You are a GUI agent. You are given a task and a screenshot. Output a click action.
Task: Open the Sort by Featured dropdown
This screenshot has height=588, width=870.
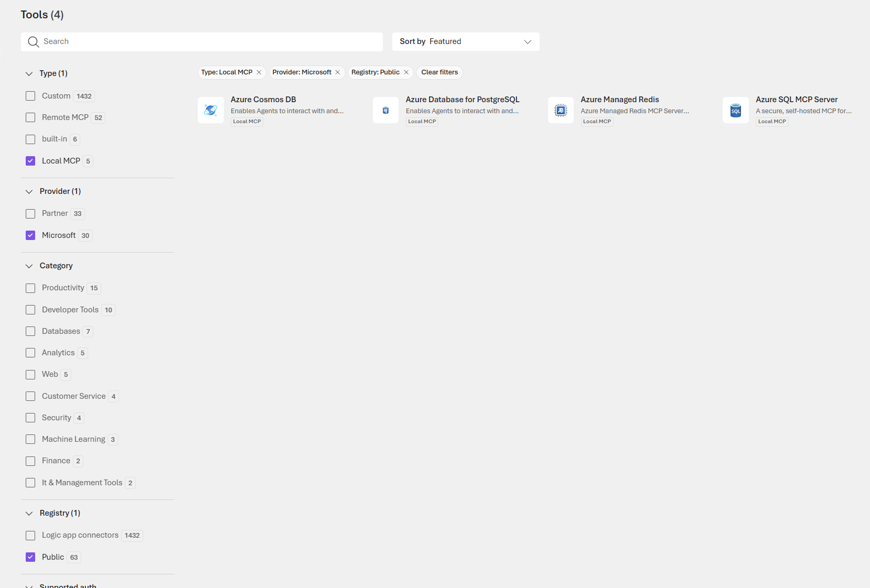(x=465, y=42)
